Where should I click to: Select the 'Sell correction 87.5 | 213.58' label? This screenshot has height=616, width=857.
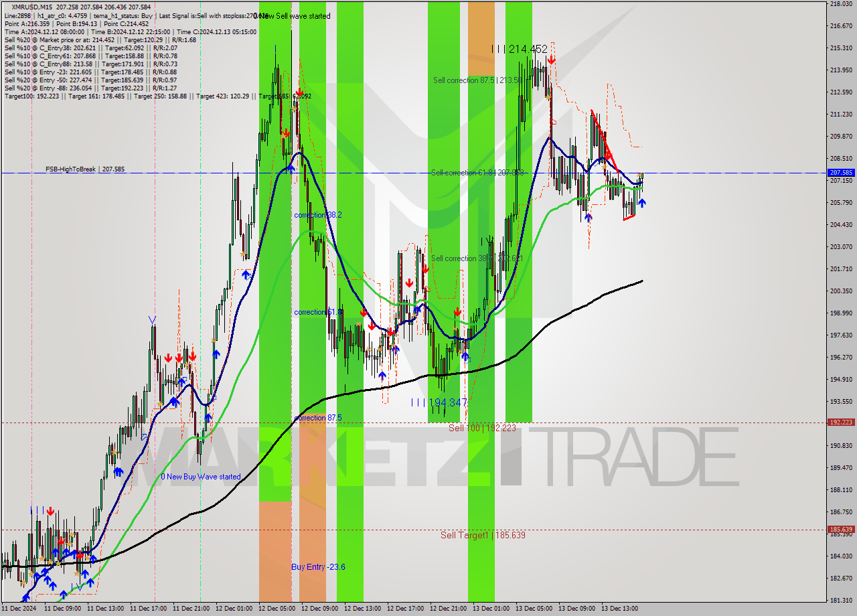[x=477, y=80]
